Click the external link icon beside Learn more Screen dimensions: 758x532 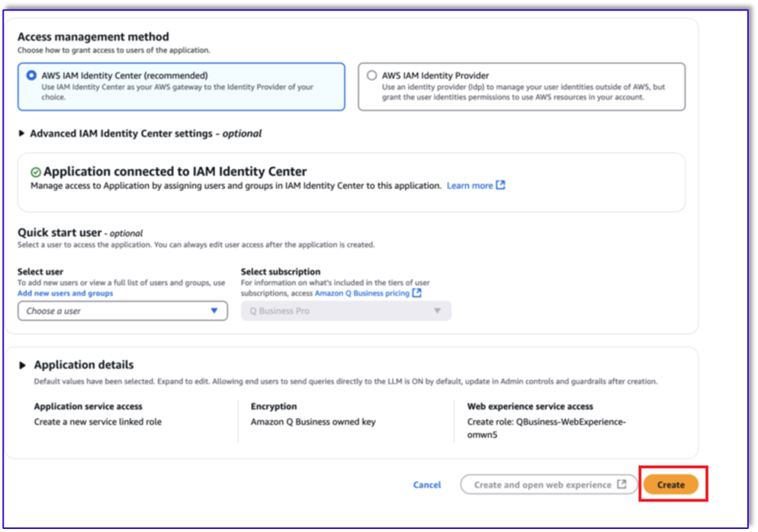click(x=501, y=185)
